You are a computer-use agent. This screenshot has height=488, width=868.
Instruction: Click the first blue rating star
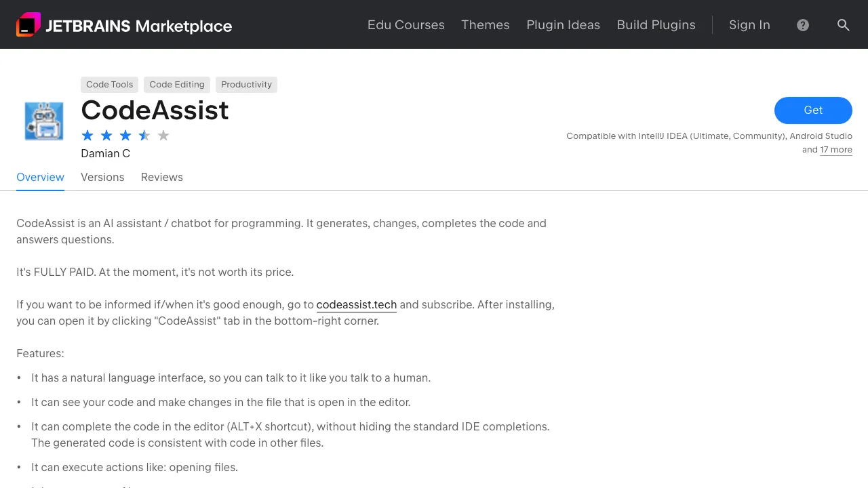coord(87,136)
